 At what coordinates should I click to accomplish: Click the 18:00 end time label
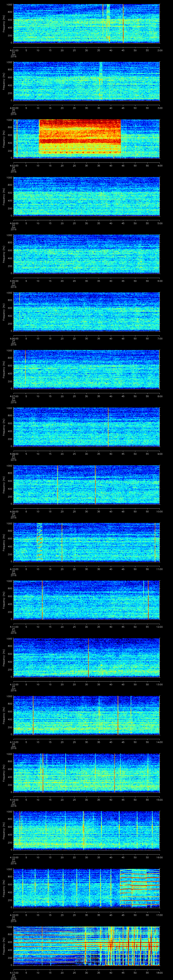(x=160, y=972)
